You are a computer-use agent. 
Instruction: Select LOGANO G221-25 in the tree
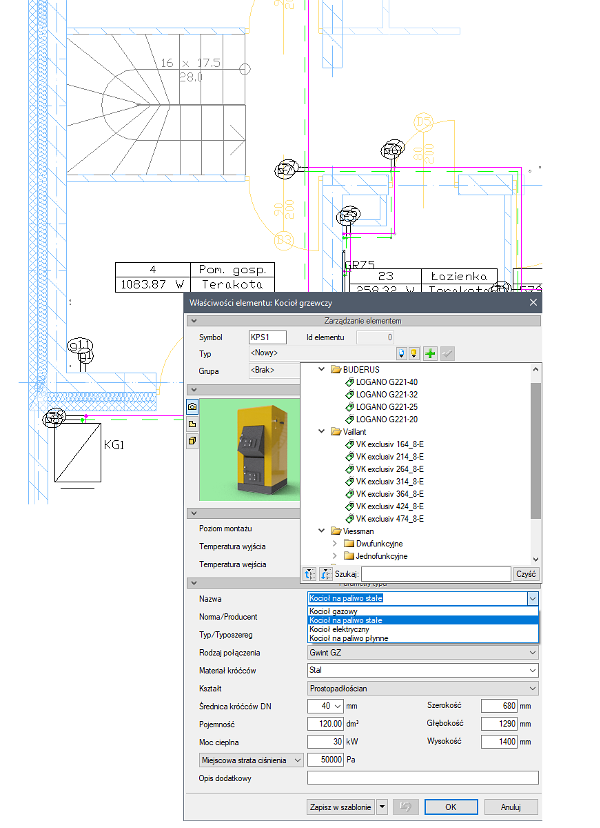(x=387, y=407)
